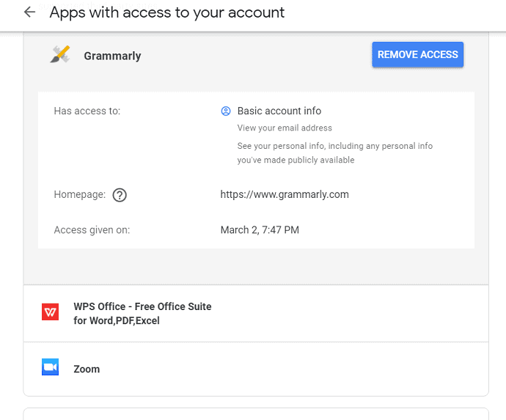Click the 'Homepage:' label text
This screenshot has height=420, width=506.
click(x=80, y=195)
